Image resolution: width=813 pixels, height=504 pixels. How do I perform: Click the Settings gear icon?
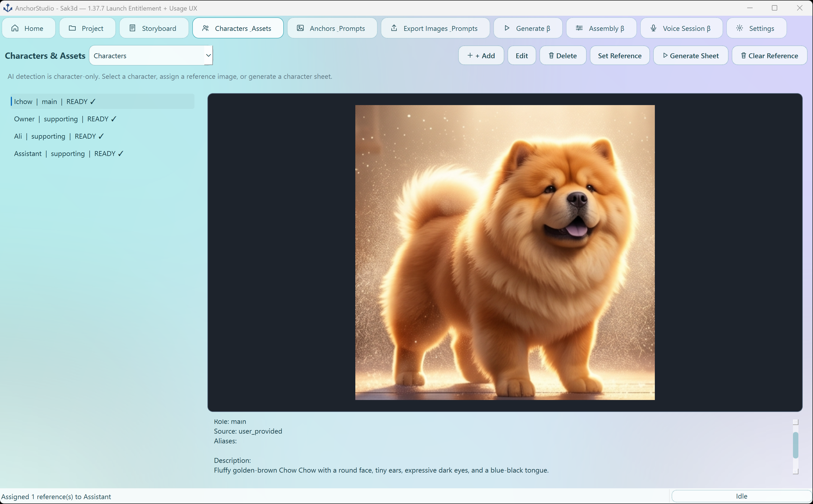tap(740, 28)
